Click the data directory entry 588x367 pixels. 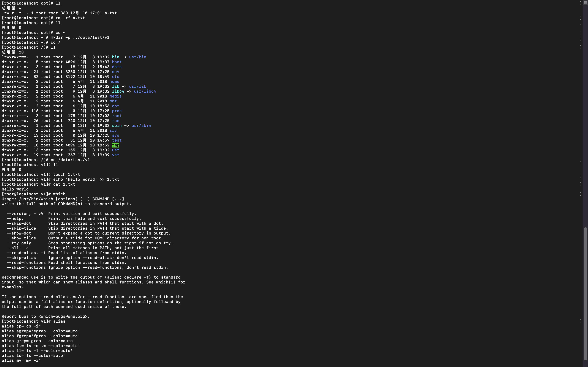point(117,67)
